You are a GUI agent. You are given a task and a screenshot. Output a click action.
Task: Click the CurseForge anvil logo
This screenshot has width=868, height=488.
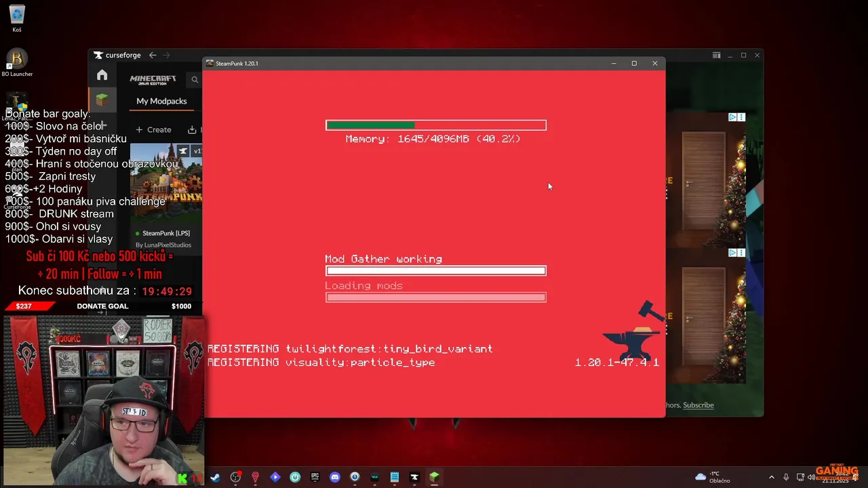[x=98, y=56]
